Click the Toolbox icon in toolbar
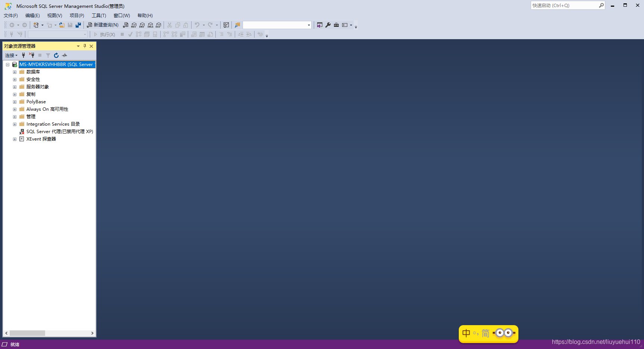Screen dimensions: 644x349 pyautogui.click(x=336, y=25)
